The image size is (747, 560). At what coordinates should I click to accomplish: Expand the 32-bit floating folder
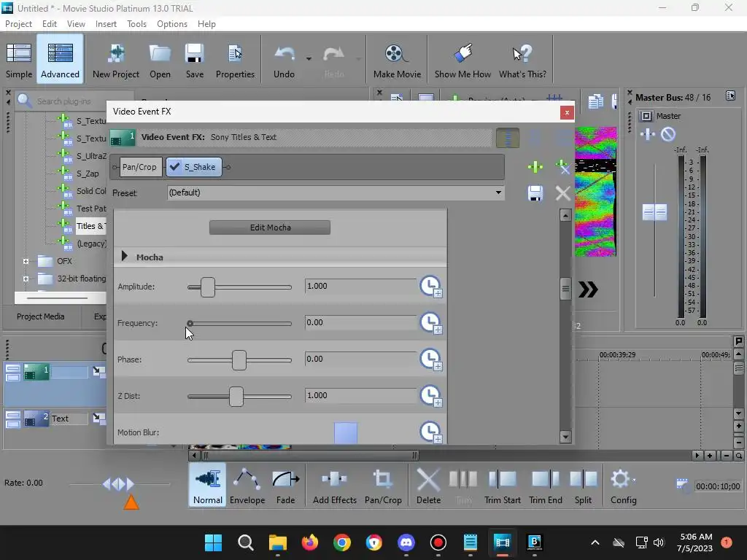coord(26,279)
